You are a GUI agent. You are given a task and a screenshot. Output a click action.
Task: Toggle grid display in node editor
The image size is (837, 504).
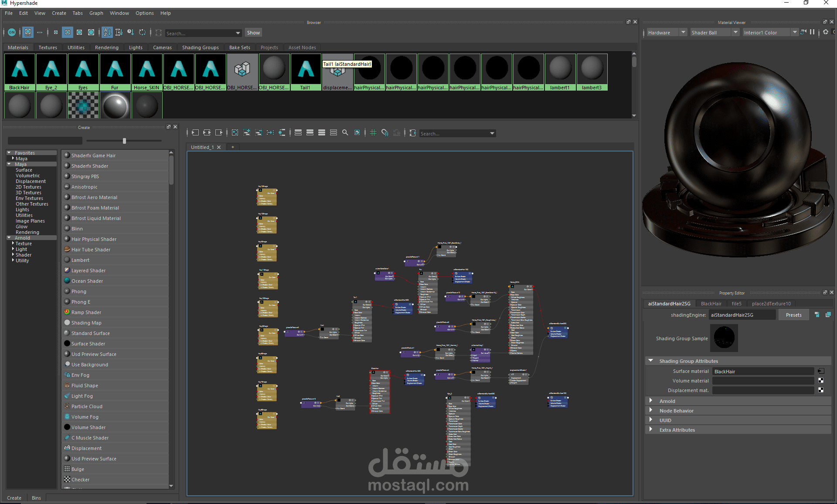pos(373,133)
